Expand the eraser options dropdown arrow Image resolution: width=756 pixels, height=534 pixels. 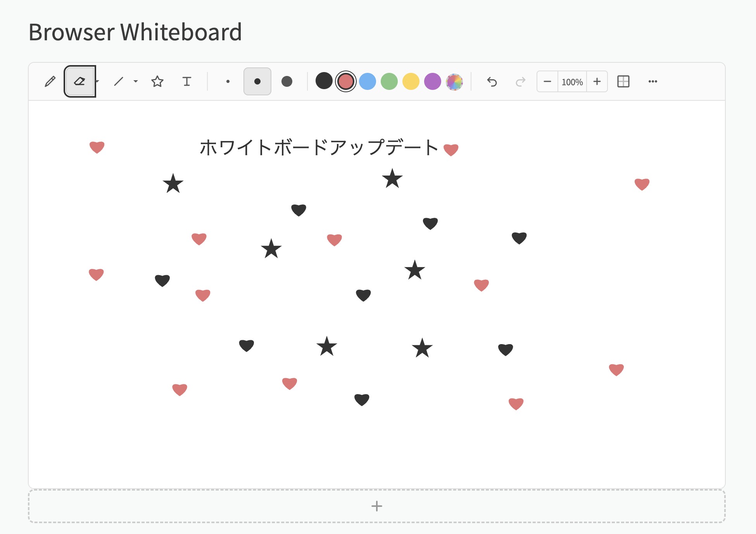[x=97, y=81]
